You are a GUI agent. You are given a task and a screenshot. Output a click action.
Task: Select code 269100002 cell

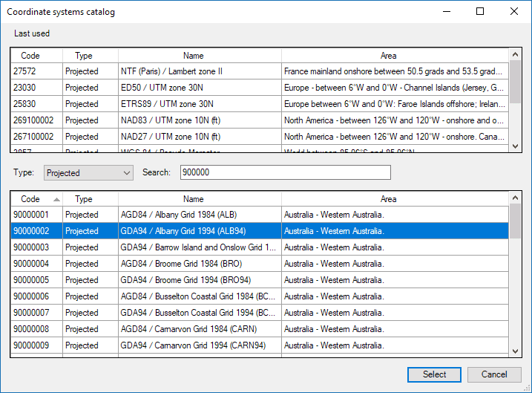36,120
